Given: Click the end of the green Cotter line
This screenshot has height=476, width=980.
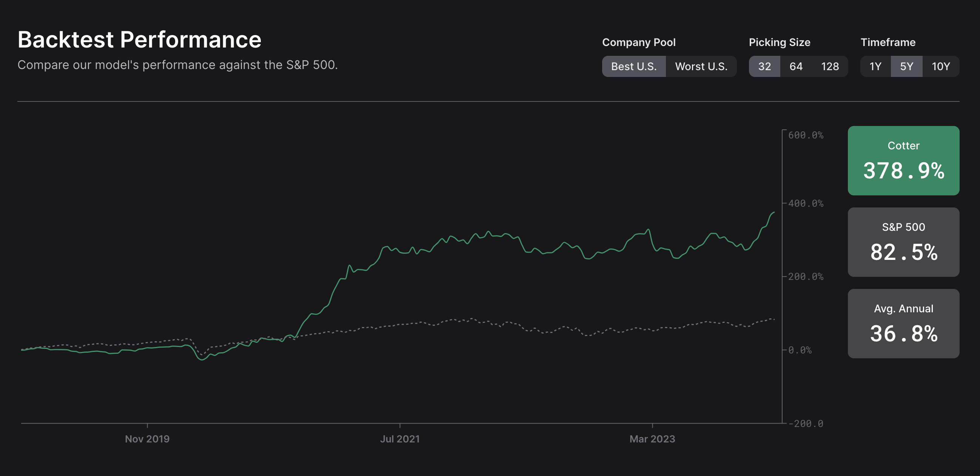Looking at the screenshot, I should (774, 212).
